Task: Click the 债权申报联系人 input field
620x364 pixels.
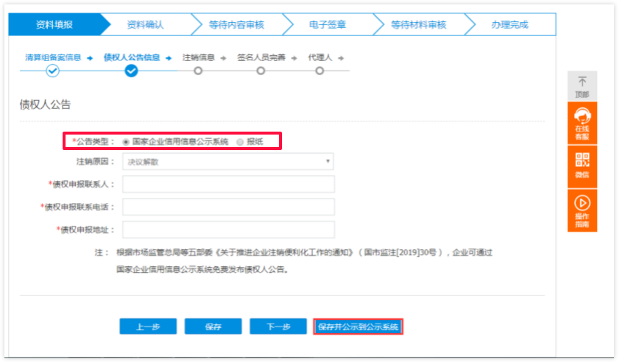Action: click(228, 184)
